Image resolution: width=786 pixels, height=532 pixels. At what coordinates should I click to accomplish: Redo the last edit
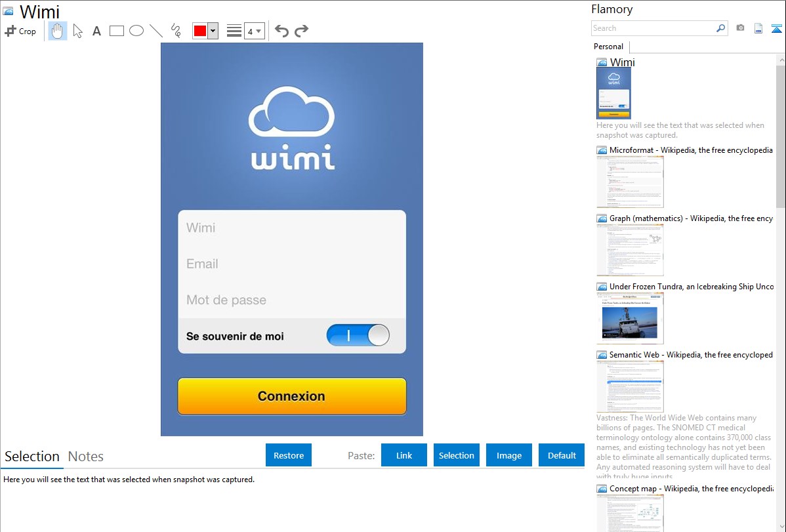[301, 31]
